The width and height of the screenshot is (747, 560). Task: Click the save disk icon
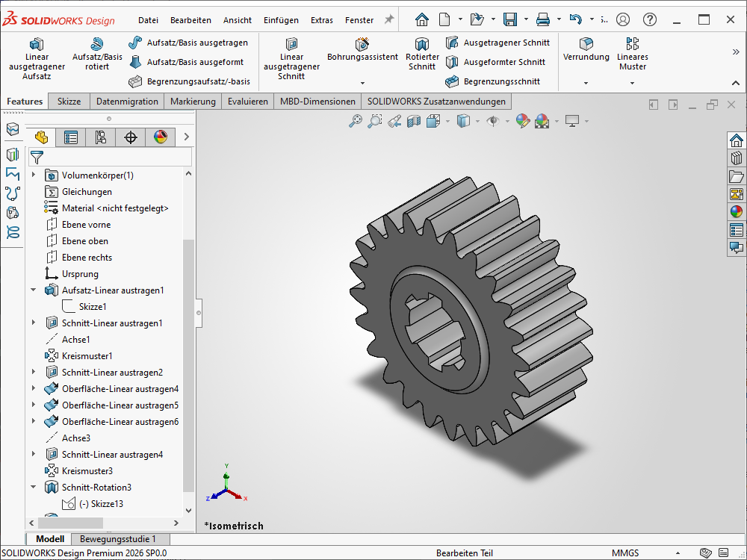pos(510,19)
